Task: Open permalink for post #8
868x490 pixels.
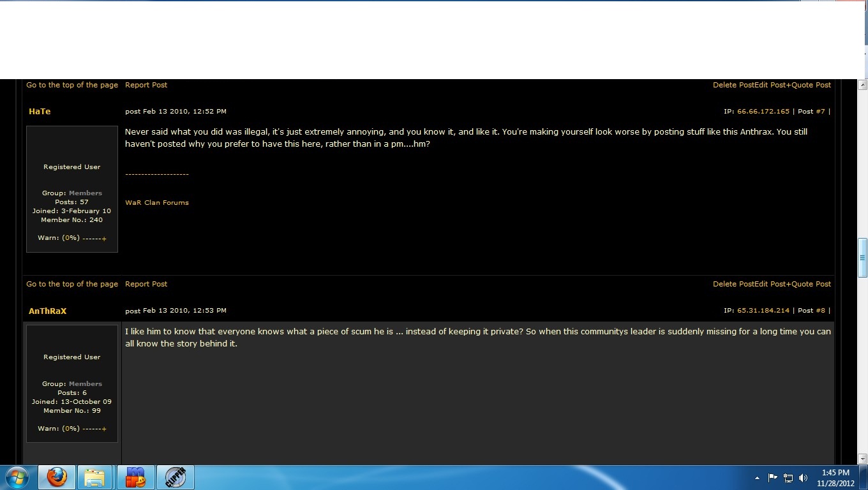Action: [820, 311]
